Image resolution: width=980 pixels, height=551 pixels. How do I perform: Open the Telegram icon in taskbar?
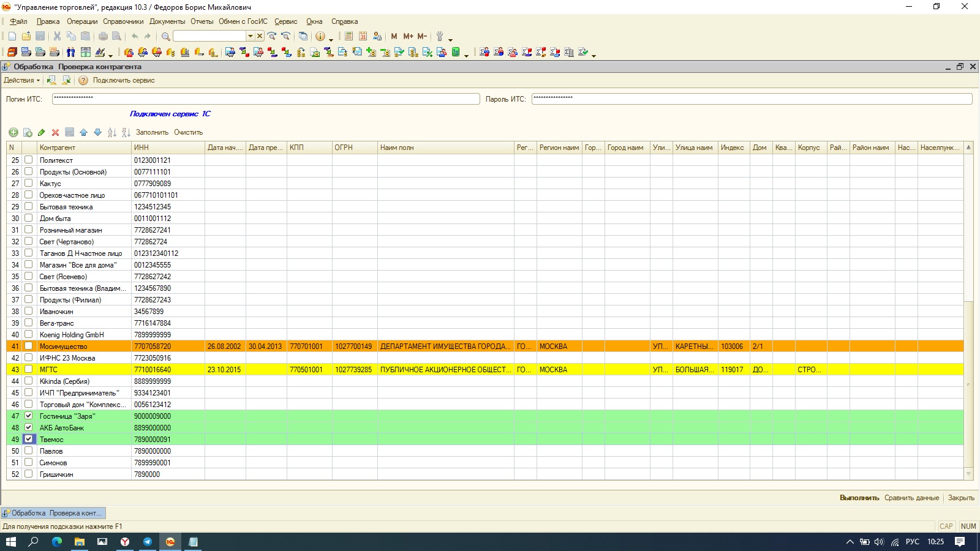(x=148, y=542)
